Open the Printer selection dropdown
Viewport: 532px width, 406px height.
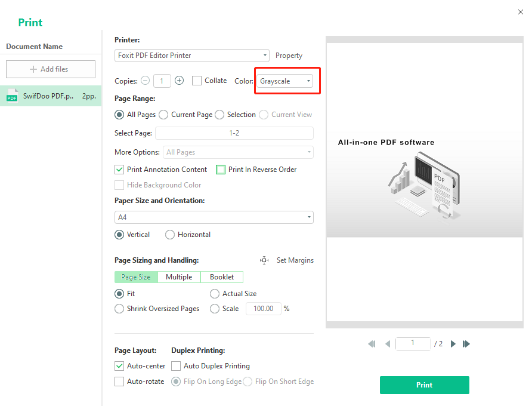pyautogui.click(x=265, y=55)
